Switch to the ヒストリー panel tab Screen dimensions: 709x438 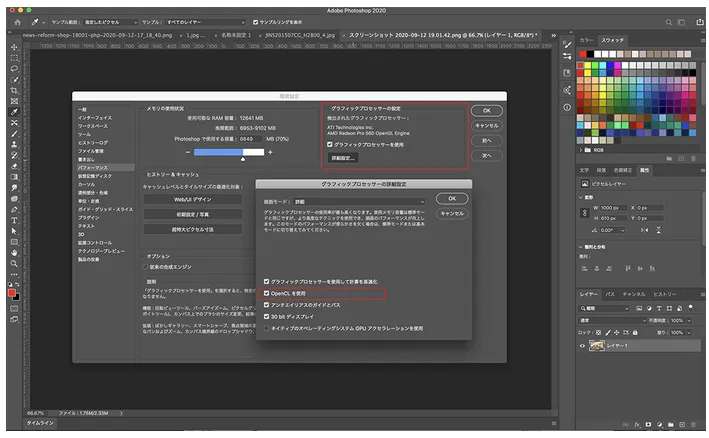665,294
